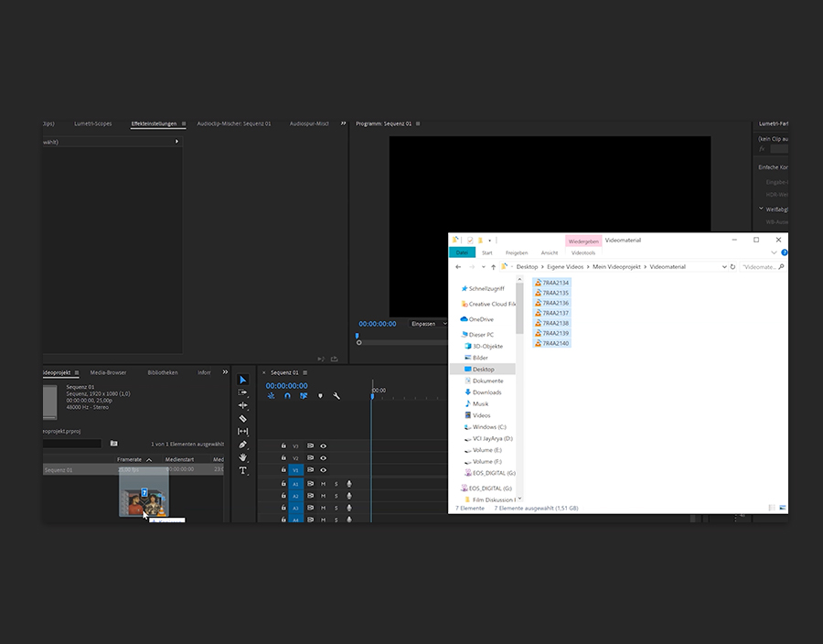Click sync lock icon on track V2
The width and height of the screenshot is (823, 644).
point(310,457)
